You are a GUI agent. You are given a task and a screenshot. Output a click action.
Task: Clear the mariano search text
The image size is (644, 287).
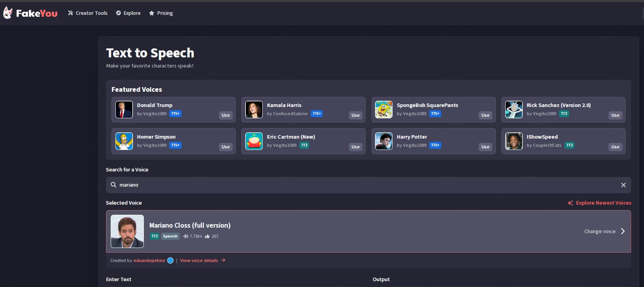(623, 185)
